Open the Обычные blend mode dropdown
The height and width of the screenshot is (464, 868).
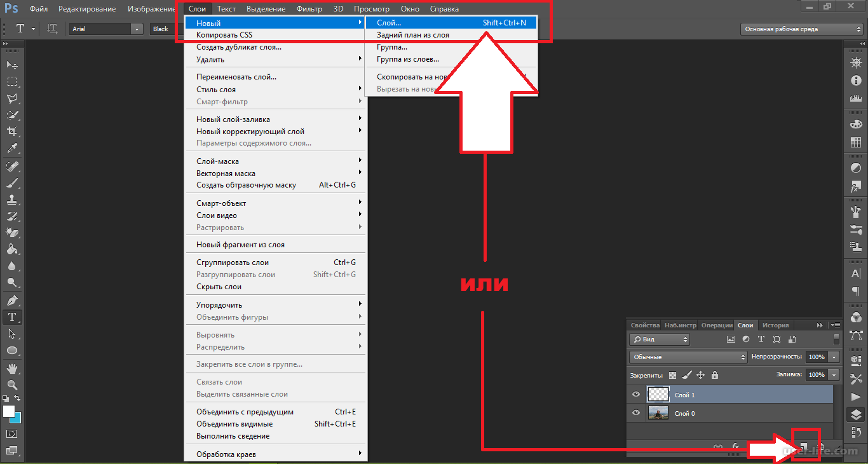[688, 357]
